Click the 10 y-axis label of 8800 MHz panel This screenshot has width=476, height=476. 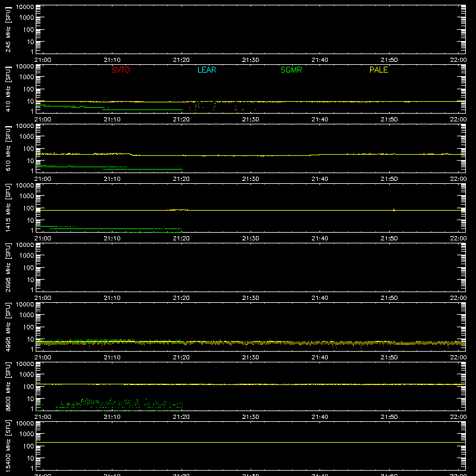[x=30, y=399]
